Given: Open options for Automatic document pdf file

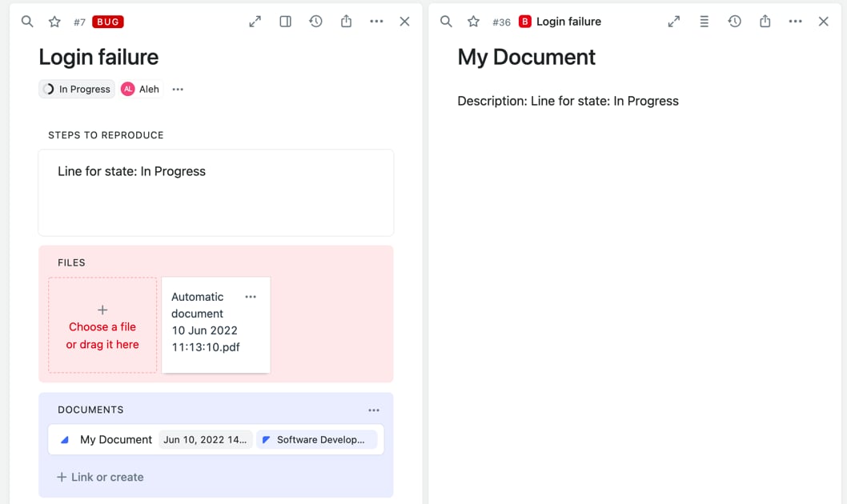Looking at the screenshot, I should 251,297.
